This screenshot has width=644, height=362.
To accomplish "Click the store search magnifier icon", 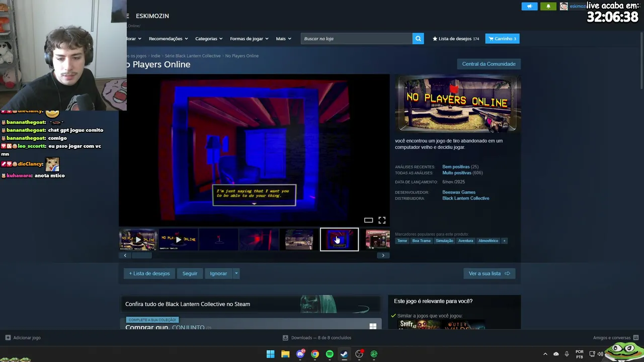I will 418,39.
